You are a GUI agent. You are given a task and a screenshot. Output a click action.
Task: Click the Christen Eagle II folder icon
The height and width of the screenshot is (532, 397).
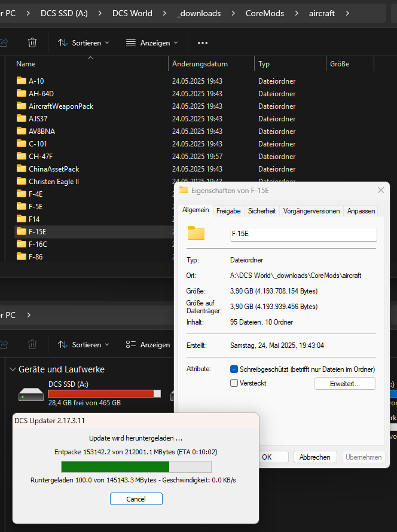coord(22,181)
